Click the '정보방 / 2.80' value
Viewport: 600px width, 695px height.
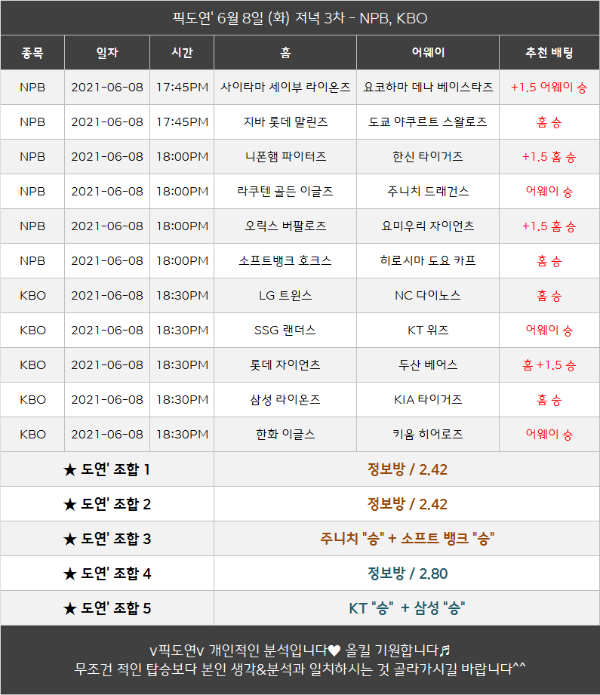[407, 574]
